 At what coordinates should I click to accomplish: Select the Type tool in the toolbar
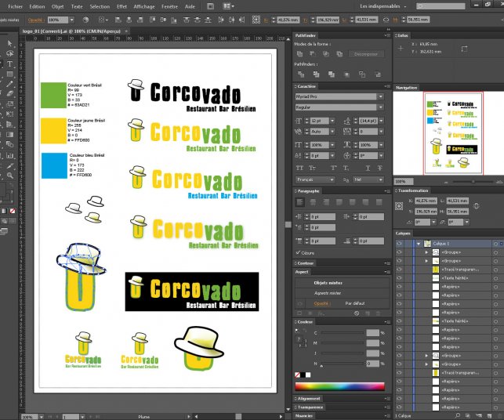pos(10,63)
